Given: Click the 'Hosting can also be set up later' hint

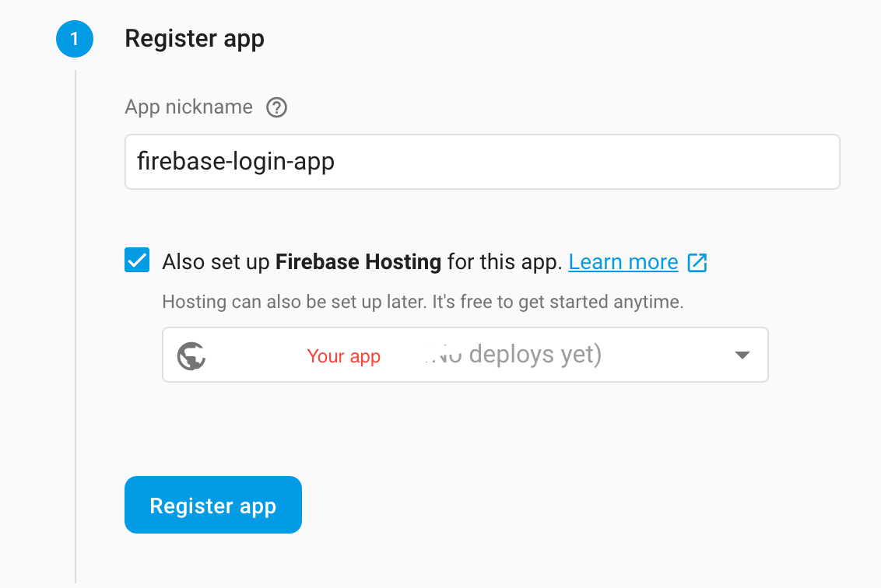Looking at the screenshot, I should 423,302.
